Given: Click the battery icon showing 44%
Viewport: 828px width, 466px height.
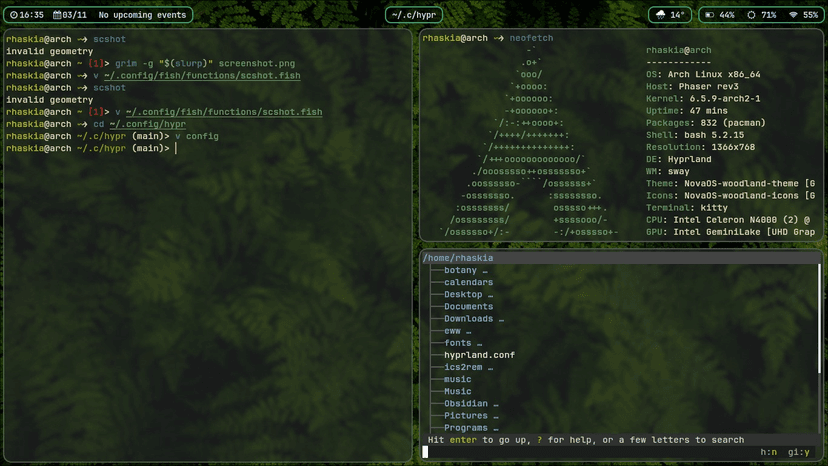Looking at the screenshot, I should [710, 15].
